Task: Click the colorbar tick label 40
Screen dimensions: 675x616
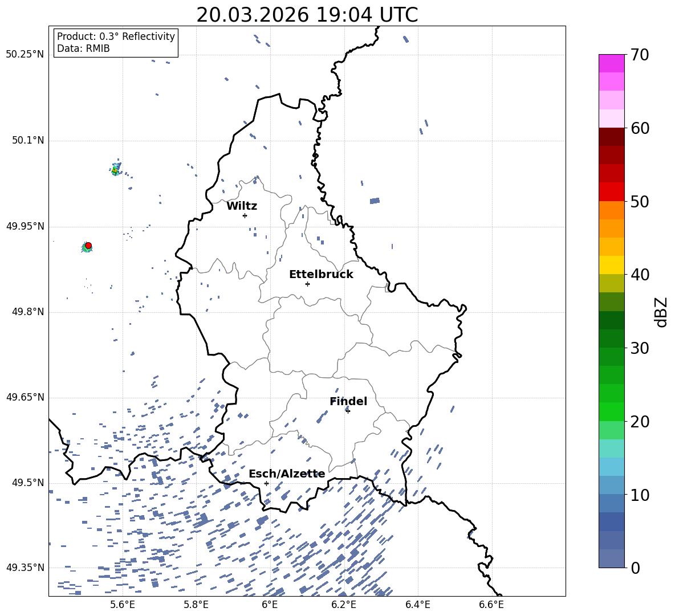Action: point(640,275)
